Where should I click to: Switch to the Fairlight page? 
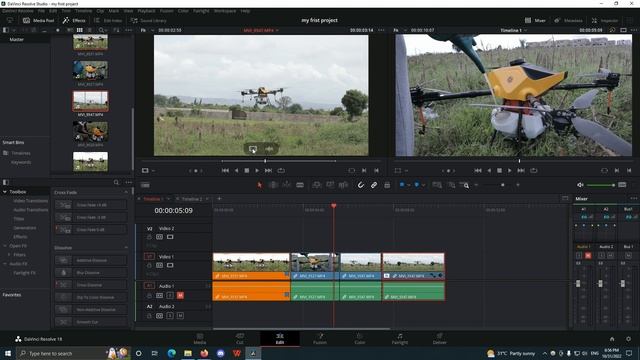click(400, 338)
